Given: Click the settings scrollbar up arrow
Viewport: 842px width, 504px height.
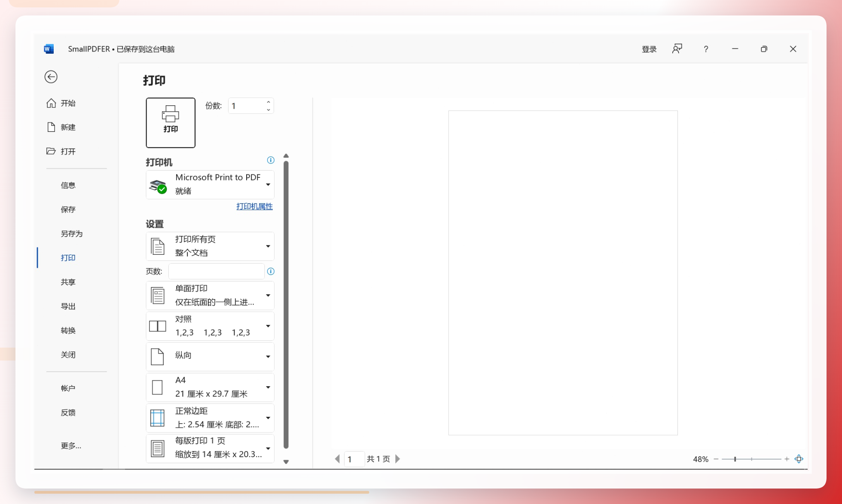Looking at the screenshot, I should 286,156.
